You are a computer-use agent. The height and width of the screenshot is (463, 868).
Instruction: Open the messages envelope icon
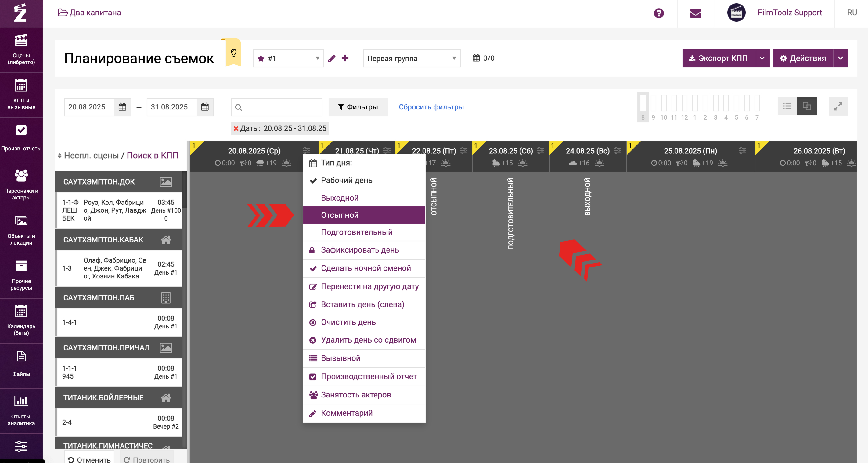click(x=696, y=13)
